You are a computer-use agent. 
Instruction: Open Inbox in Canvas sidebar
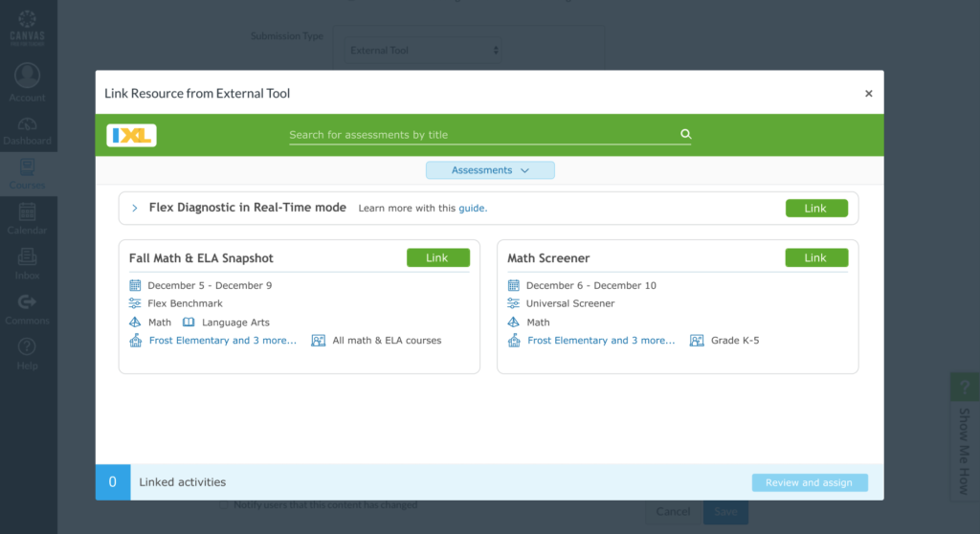(x=27, y=264)
